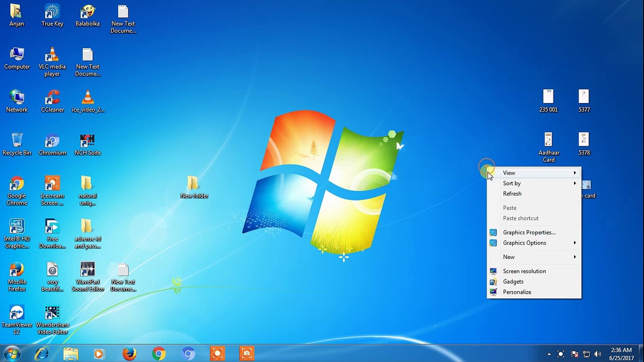
Task: Select the Chromium desktop shortcut
Action: tap(52, 145)
